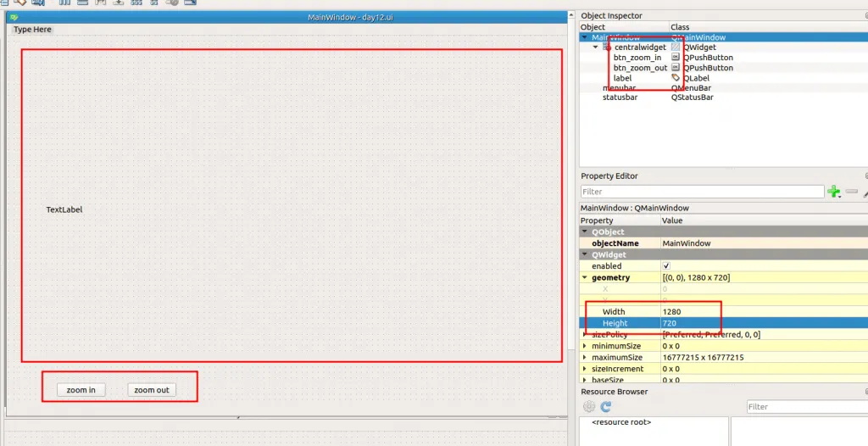This screenshot has width=868, height=446.
Task: Collapse the centralwidget tree node
Action: [596, 47]
